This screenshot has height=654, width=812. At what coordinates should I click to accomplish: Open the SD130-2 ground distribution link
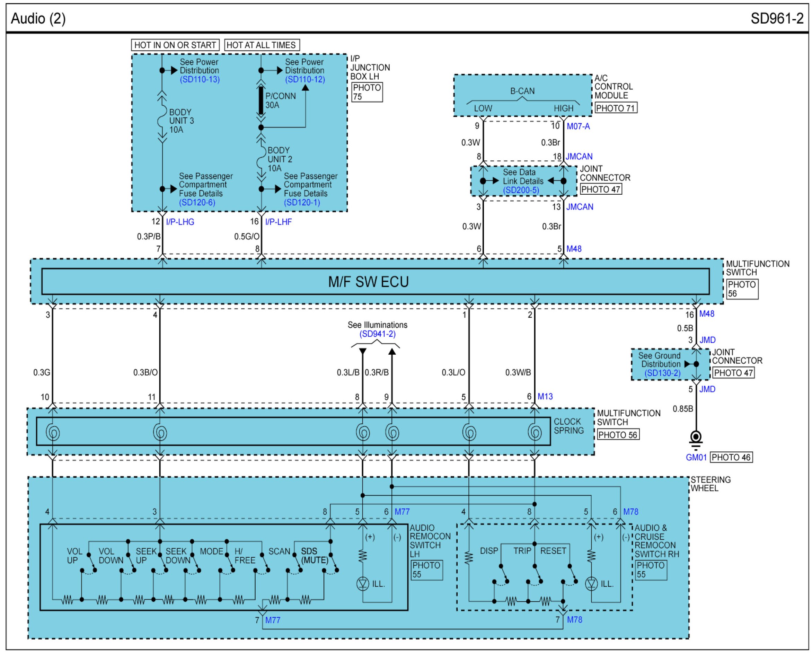tap(662, 373)
